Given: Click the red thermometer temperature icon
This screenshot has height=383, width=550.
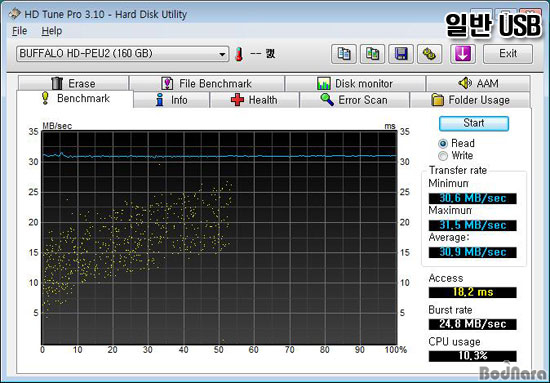Looking at the screenshot, I should click(x=239, y=54).
